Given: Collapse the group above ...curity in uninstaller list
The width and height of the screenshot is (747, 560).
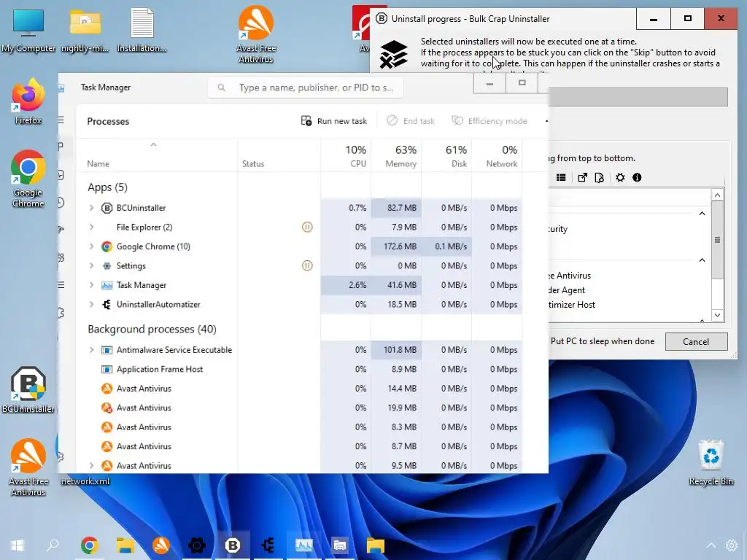Looking at the screenshot, I should coord(702,214).
